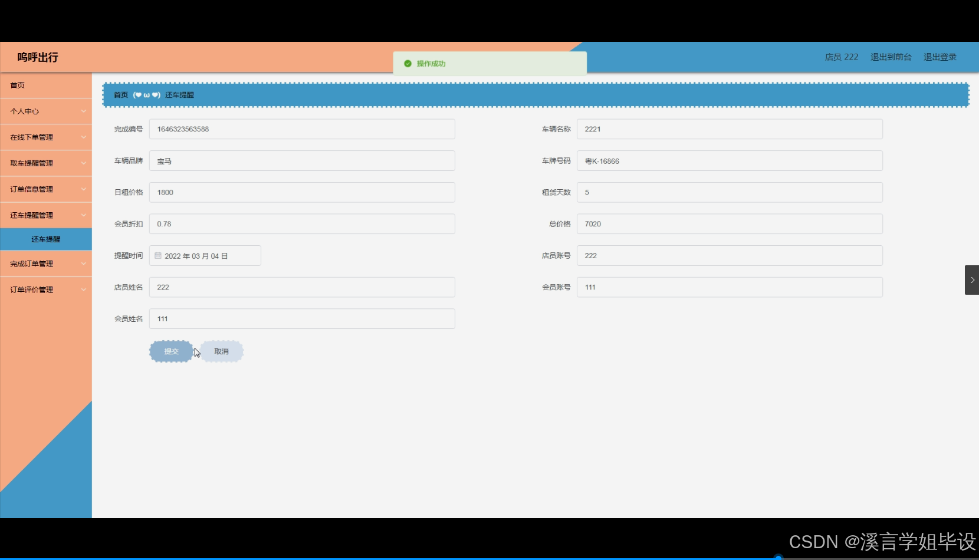Click the 提交 submit button
This screenshot has height=560, width=979.
(x=171, y=351)
